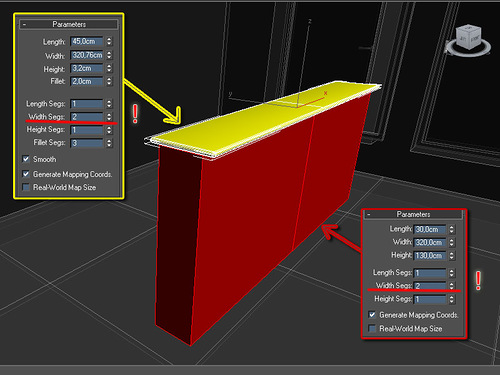
Task: Toggle the Smooth checkbox
Action: (x=26, y=159)
